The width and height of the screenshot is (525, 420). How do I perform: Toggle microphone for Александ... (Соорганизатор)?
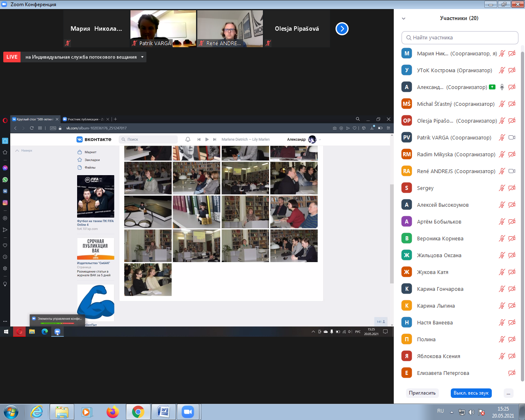pos(502,87)
